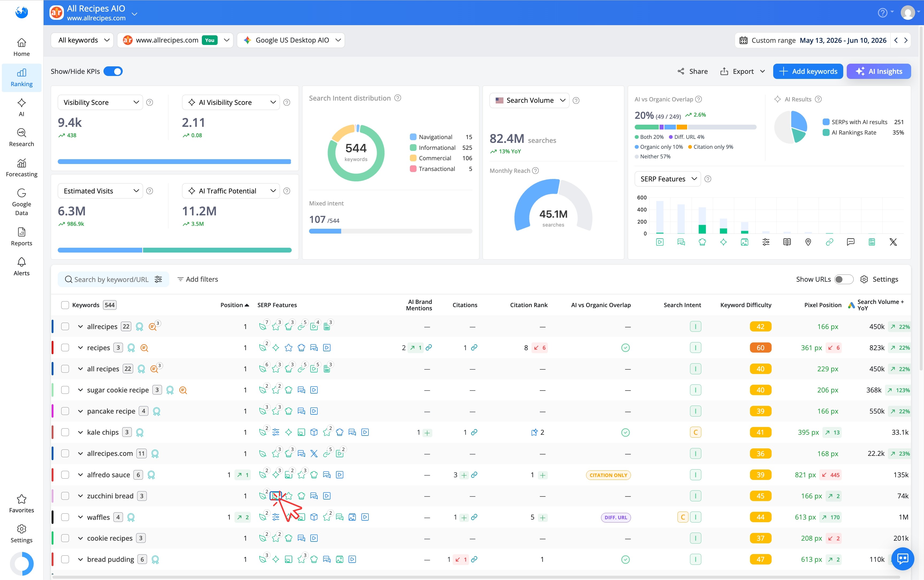Click the Share button
This screenshot has width=924, height=580.
(x=692, y=71)
